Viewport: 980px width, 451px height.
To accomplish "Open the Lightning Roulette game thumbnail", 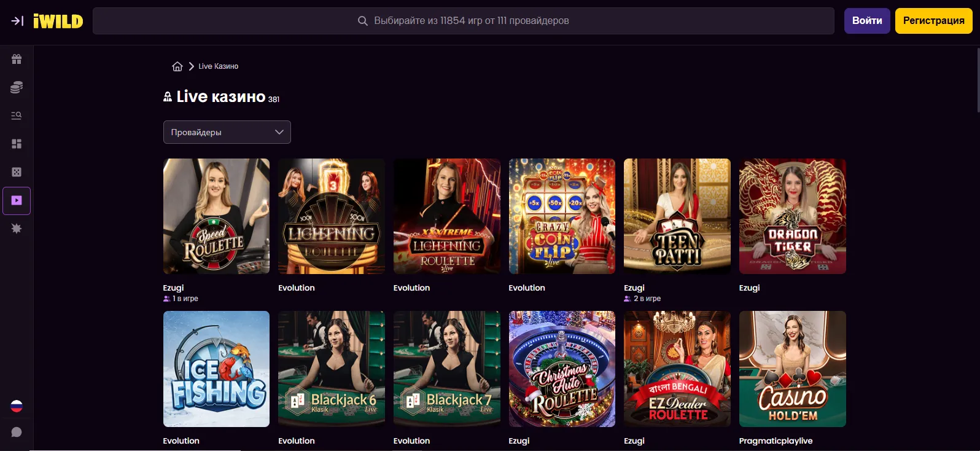I will coord(332,216).
